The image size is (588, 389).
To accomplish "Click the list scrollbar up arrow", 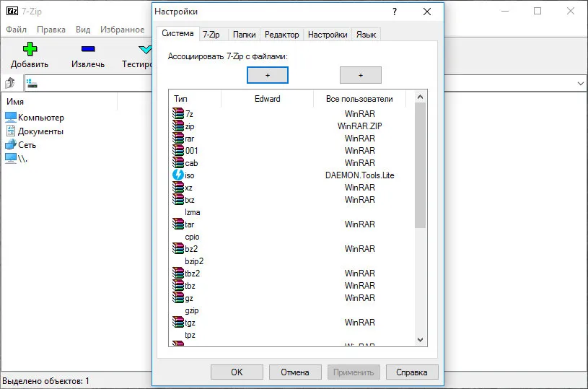I will click(420, 97).
